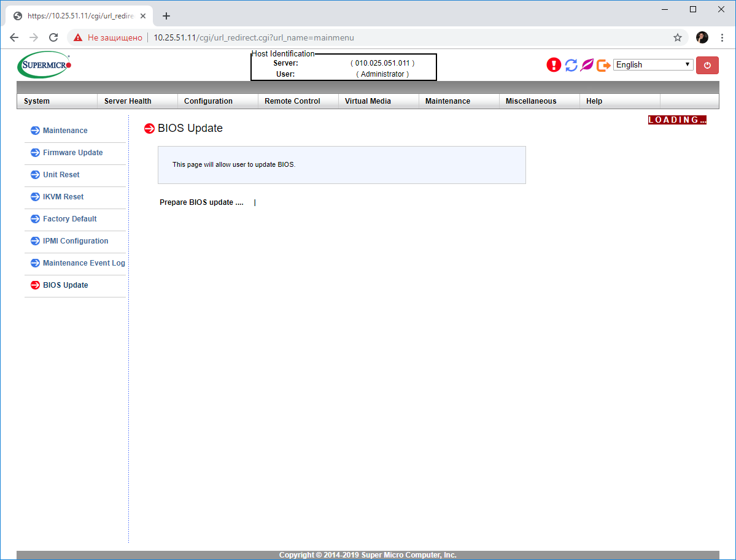Click blue arrow icon beside Unit Reset
This screenshot has height=560, width=736.
click(x=35, y=174)
